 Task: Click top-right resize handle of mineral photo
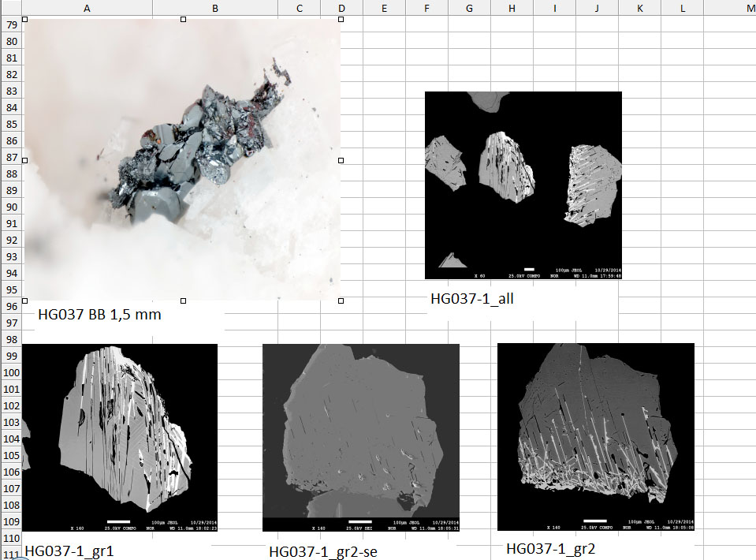(x=341, y=19)
